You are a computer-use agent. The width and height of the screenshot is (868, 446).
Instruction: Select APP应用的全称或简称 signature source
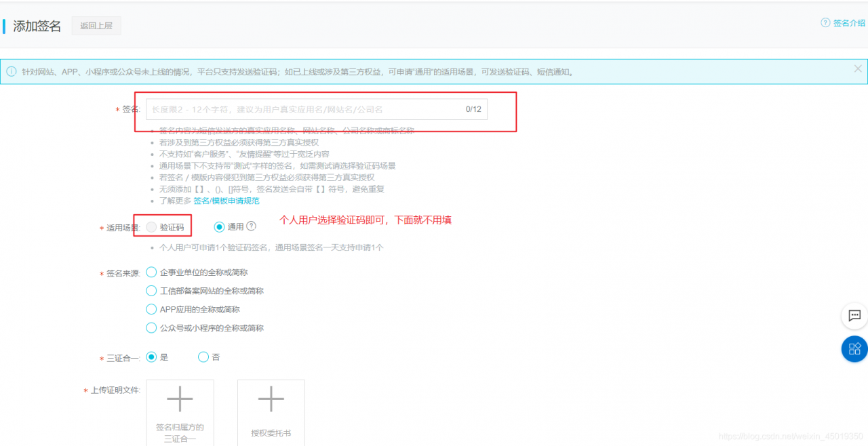[x=151, y=309]
